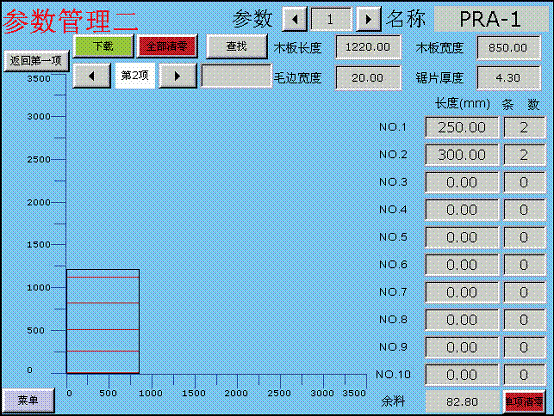554x416 pixels.
Task: Click the green 下载 download button
Action: pyautogui.click(x=103, y=46)
